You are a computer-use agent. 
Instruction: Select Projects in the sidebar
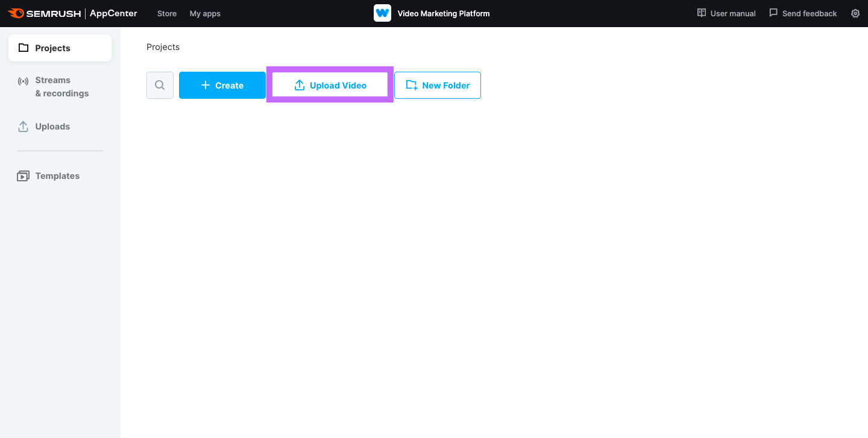[x=60, y=48]
